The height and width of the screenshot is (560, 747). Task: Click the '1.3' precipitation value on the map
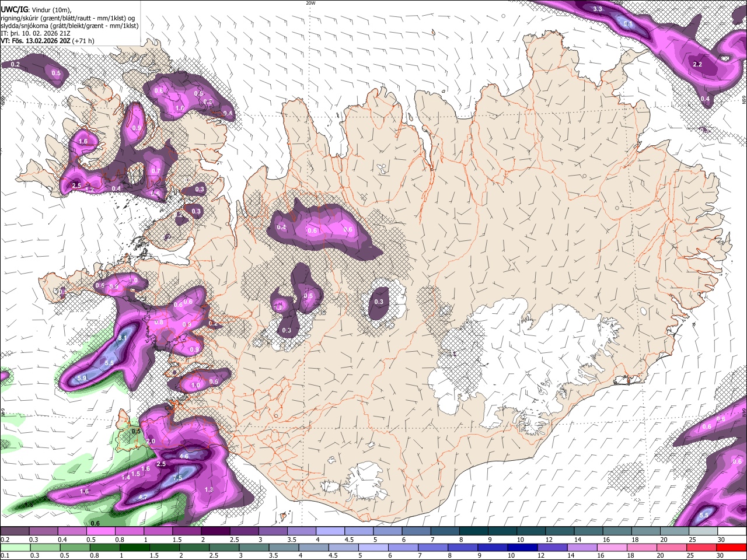click(209, 489)
